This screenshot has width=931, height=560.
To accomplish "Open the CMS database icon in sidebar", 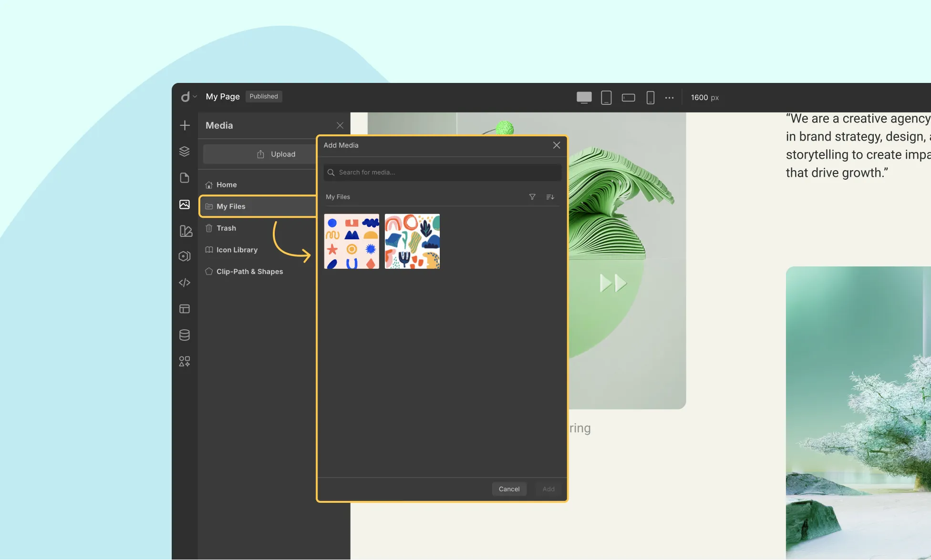I will coord(185,335).
